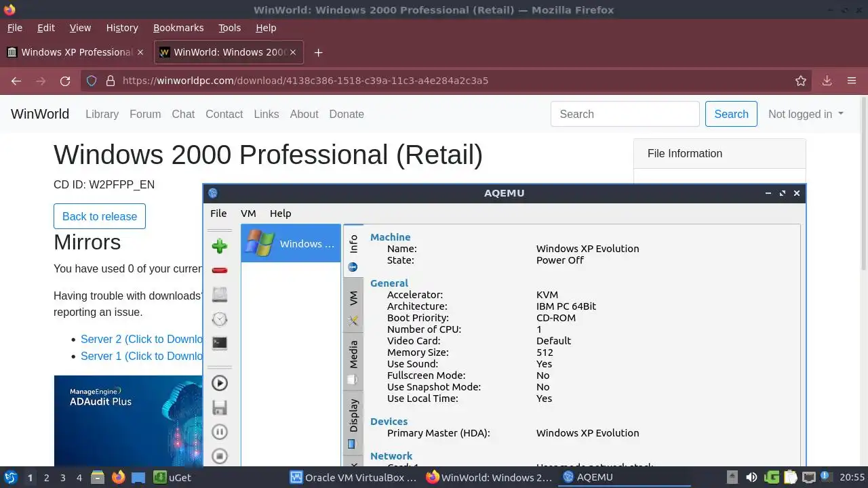
Task: Open a new Firefox tab
Action: point(318,52)
